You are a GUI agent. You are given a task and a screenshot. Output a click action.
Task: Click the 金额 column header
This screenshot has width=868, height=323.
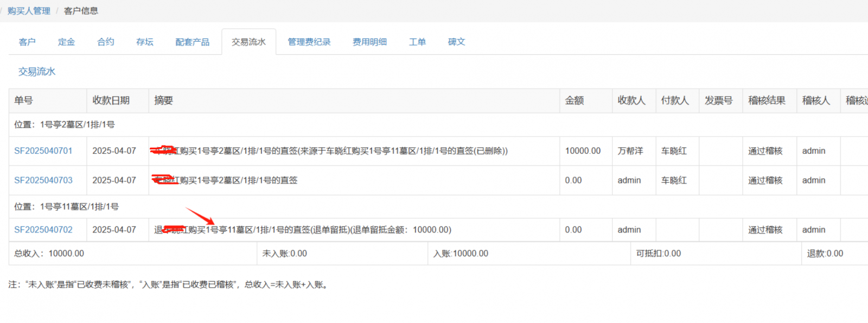point(575,100)
